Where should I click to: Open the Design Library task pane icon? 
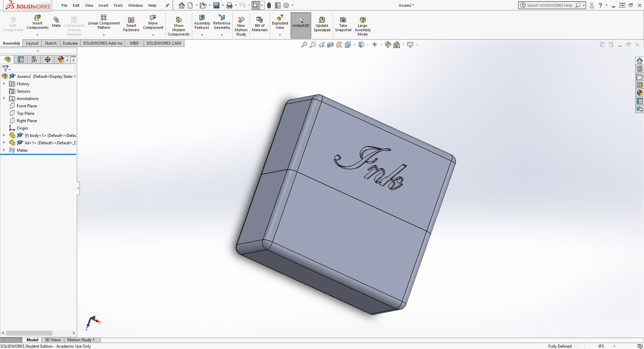(x=640, y=69)
